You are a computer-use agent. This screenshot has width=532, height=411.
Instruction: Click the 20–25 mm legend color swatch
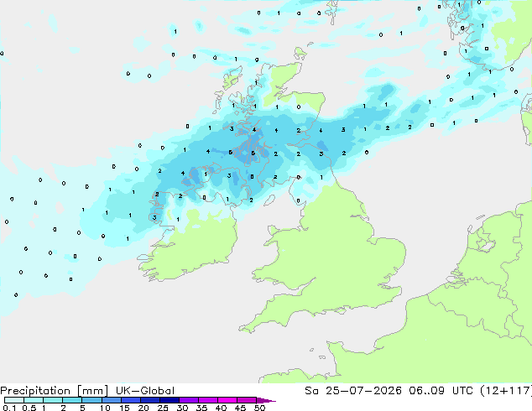(150, 400)
